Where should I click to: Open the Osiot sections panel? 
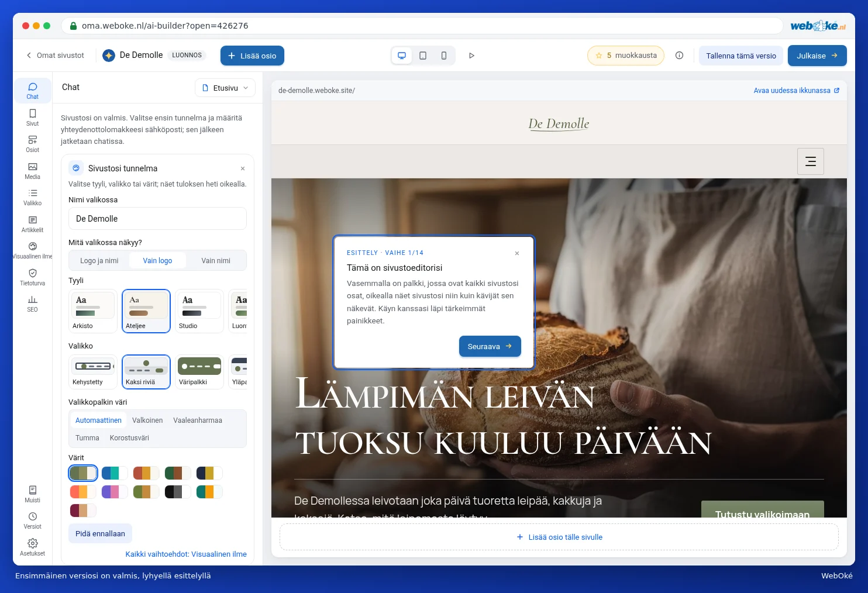tap(33, 144)
